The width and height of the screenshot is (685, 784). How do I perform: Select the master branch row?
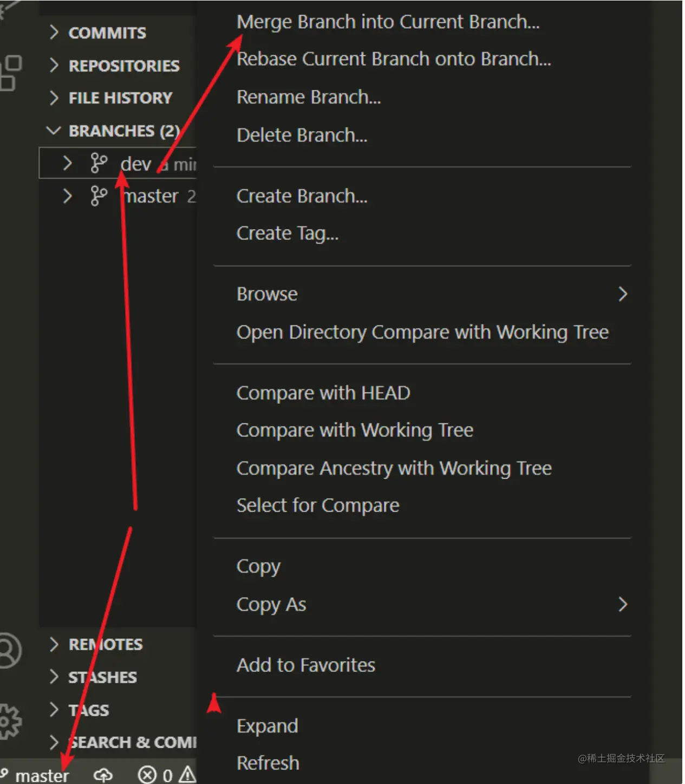(x=118, y=196)
